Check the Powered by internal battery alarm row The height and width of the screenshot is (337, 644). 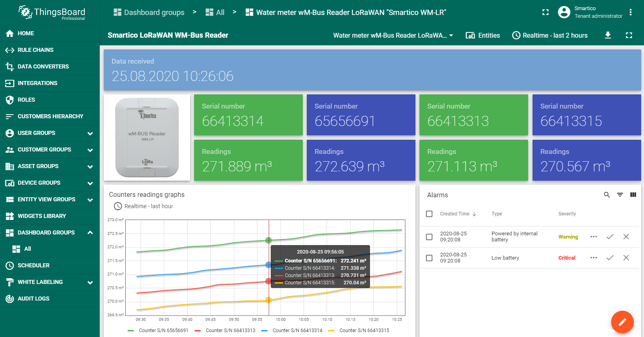(x=430, y=237)
